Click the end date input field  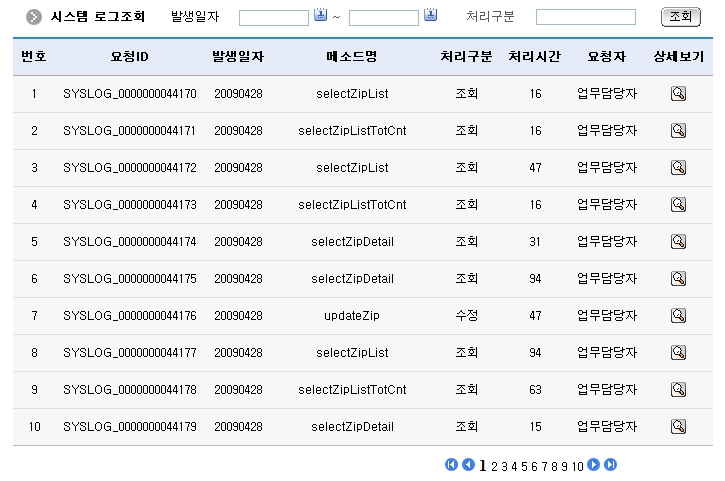tap(384, 17)
